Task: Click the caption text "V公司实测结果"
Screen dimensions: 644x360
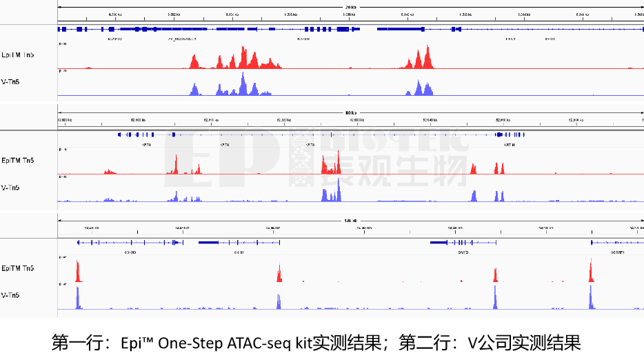Action: (525, 343)
